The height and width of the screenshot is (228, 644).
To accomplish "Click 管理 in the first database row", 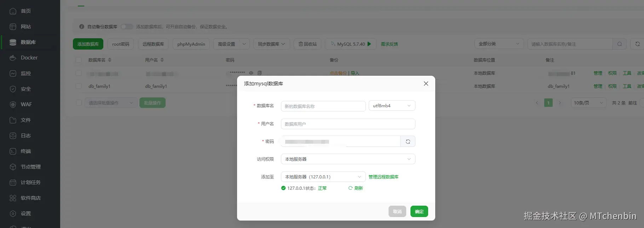I will pos(598,73).
